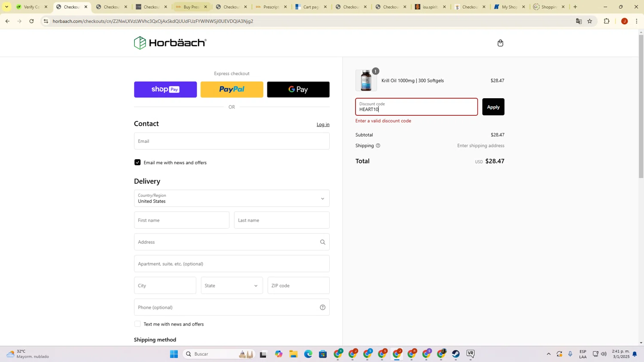Open the VR app in taskbar
Viewport: 644px width, 362px height.
click(471, 354)
